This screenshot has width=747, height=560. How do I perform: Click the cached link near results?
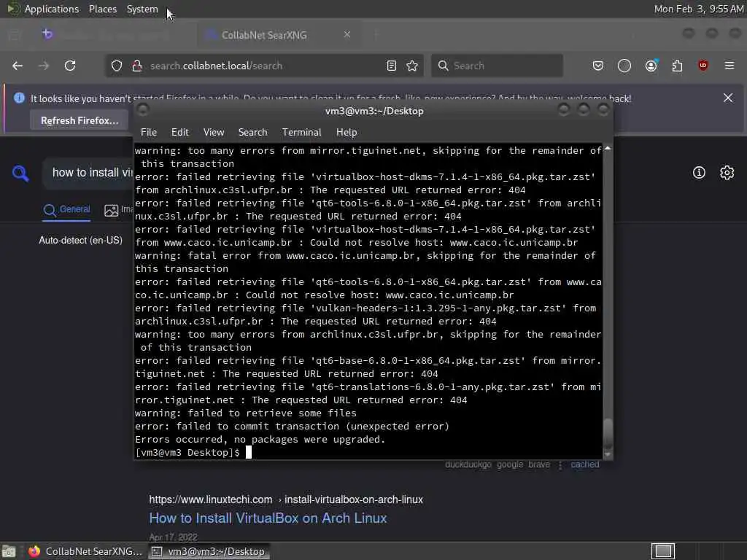click(584, 464)
